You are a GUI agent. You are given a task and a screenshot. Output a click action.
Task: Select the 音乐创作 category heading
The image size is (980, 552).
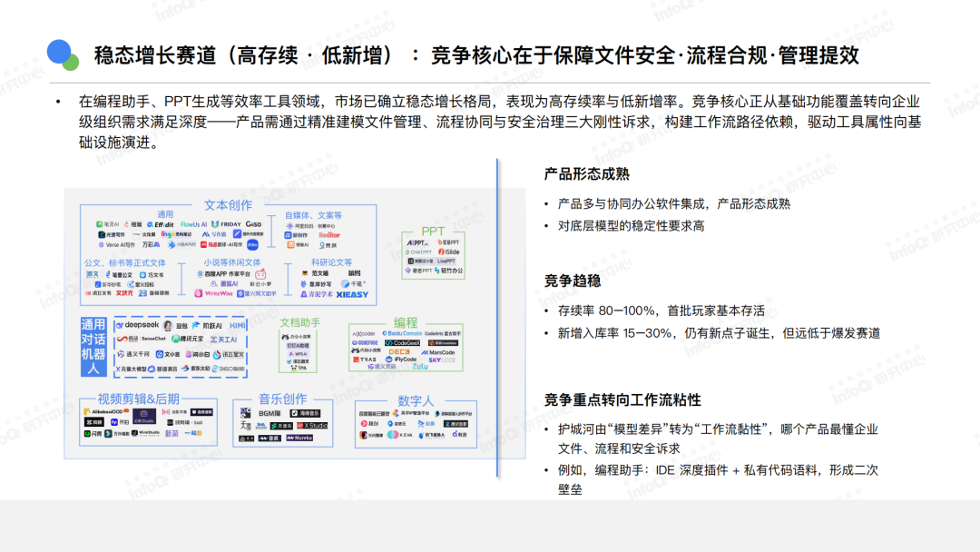[x=282, y=399]
